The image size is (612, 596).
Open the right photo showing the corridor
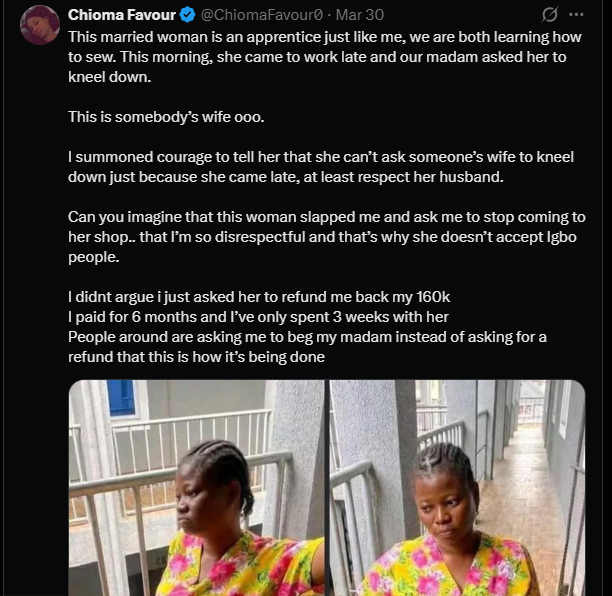[x=458, y=487]
